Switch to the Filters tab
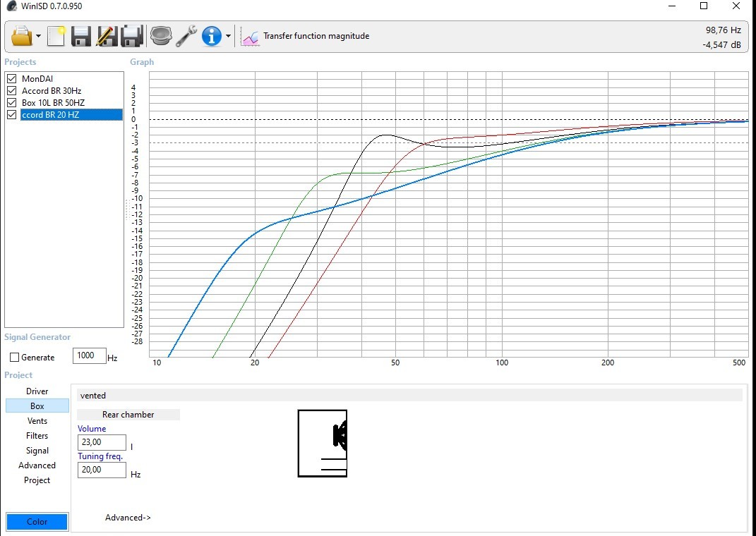The height and width of the screenshot is (536, 756). click(x=37, y=436)
